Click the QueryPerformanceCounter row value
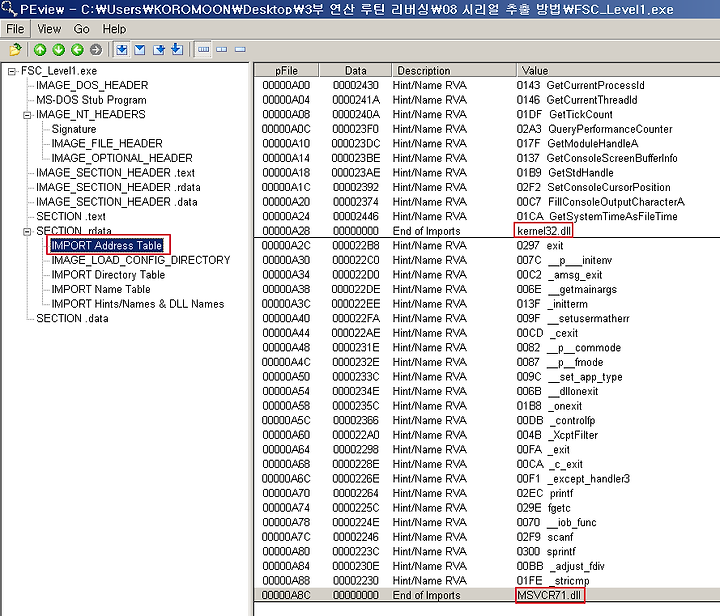720x616 pixels. click(594, 129)
